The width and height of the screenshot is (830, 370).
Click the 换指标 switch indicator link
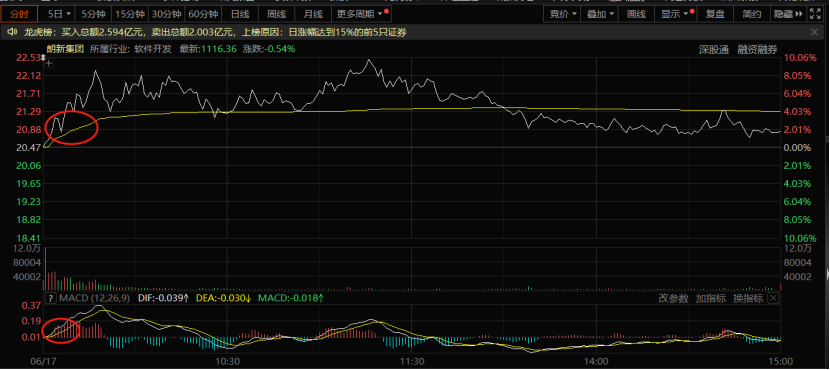click(748, 299)
